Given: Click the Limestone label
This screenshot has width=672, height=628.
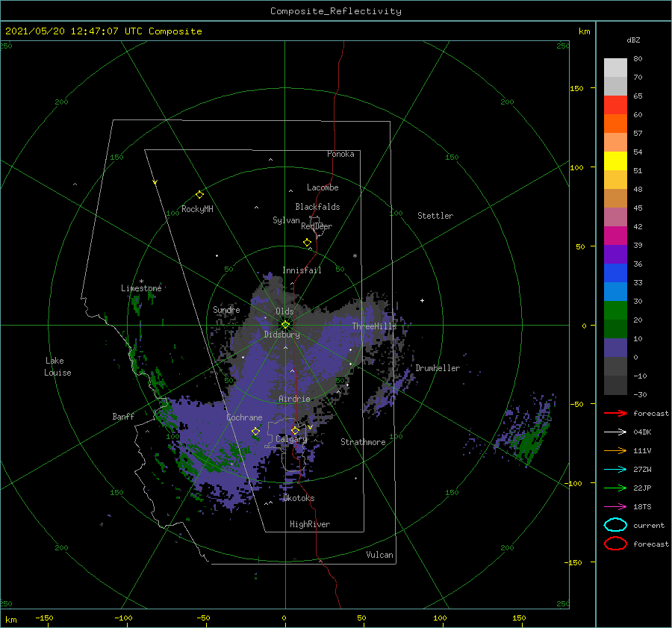Looking at the screenshot, I should pyautogui.click(x=141, y=288).
